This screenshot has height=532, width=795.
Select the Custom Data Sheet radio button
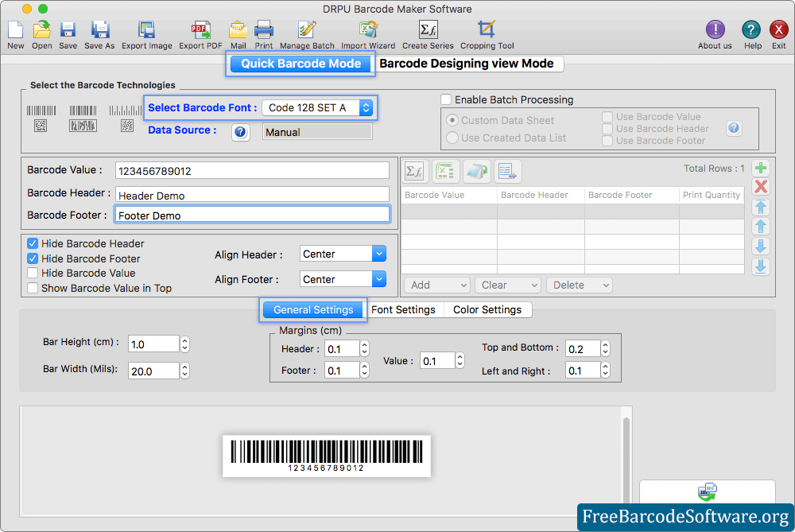point(452,120)
